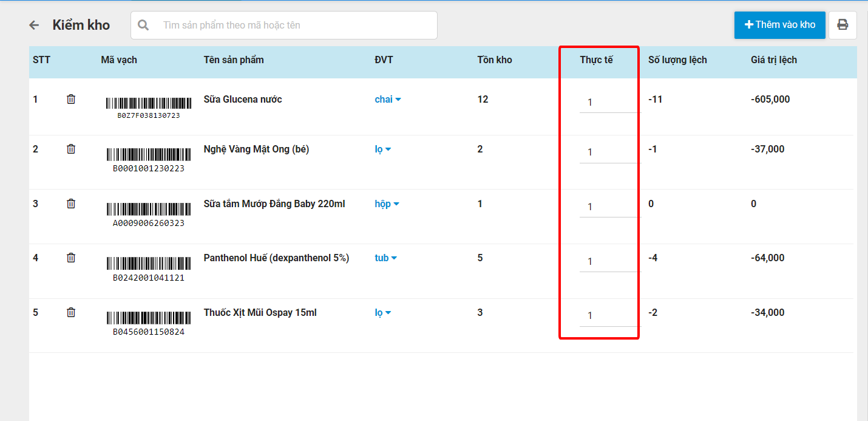The height and width of the screenshot is (421, 868).
Task: Delete the Nghệ Vàng Mật Ong row
Action: pos(71,149)
